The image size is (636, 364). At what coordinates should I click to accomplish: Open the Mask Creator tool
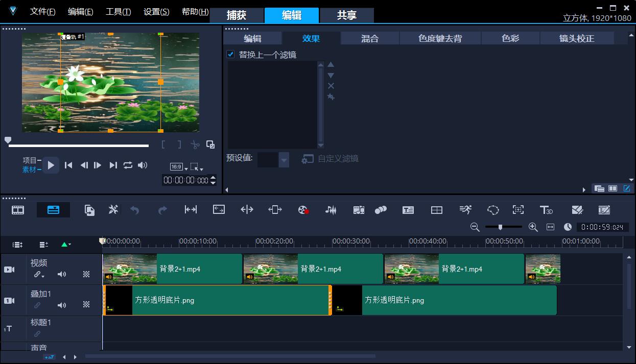[493, 210]
